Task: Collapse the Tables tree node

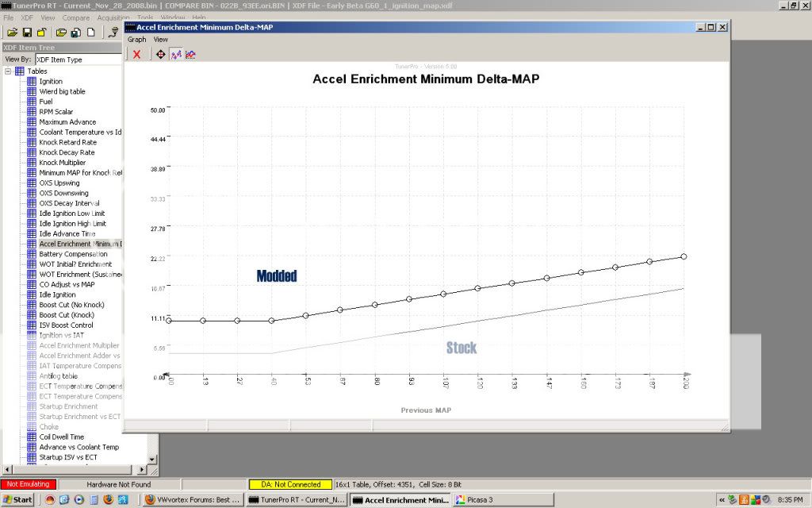Action: coord(8,71)
